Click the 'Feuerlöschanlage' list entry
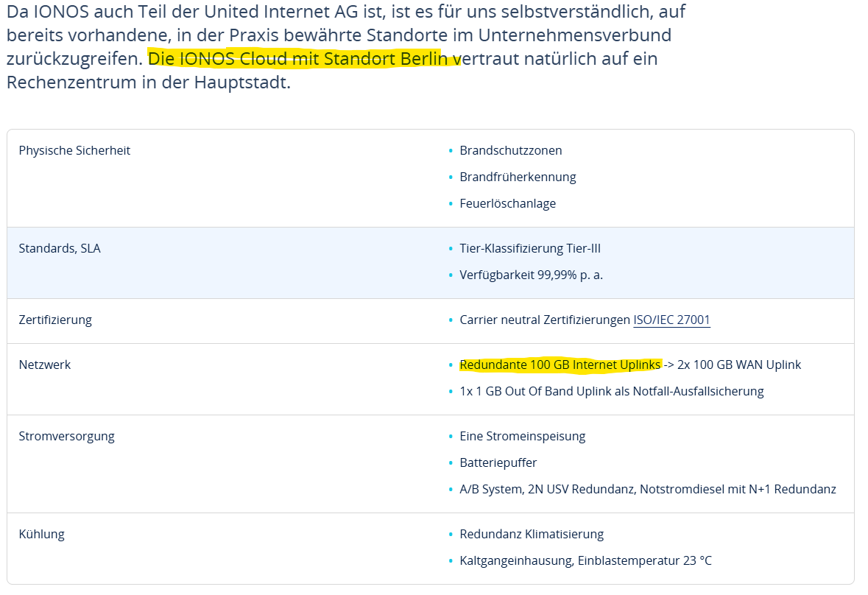 coord(508,204)
